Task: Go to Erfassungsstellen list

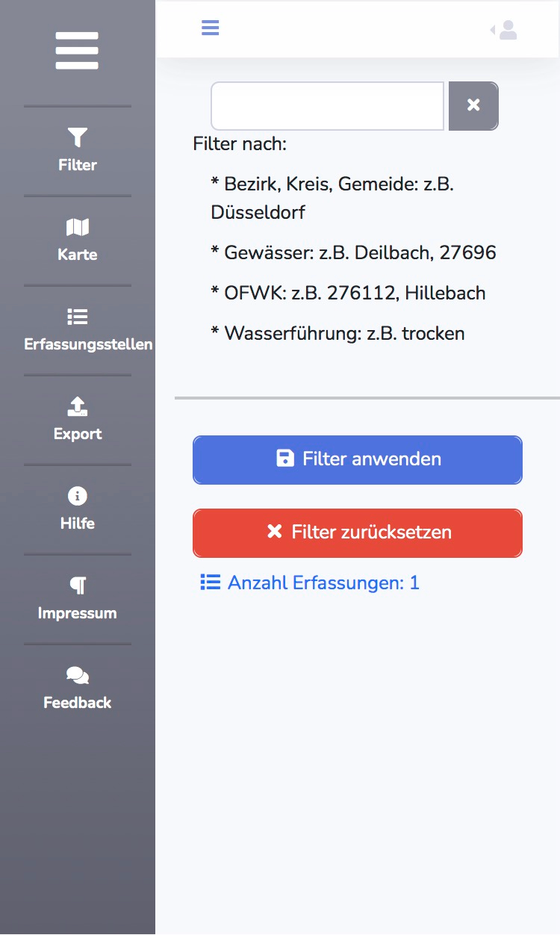Action: (x=88, y=330)
